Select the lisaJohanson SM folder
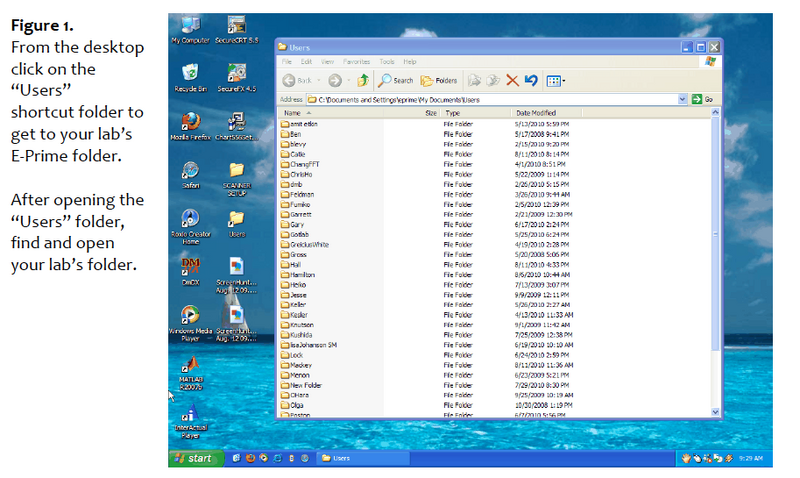The width and height of the screenshot is (800, 478). point(309,345)
